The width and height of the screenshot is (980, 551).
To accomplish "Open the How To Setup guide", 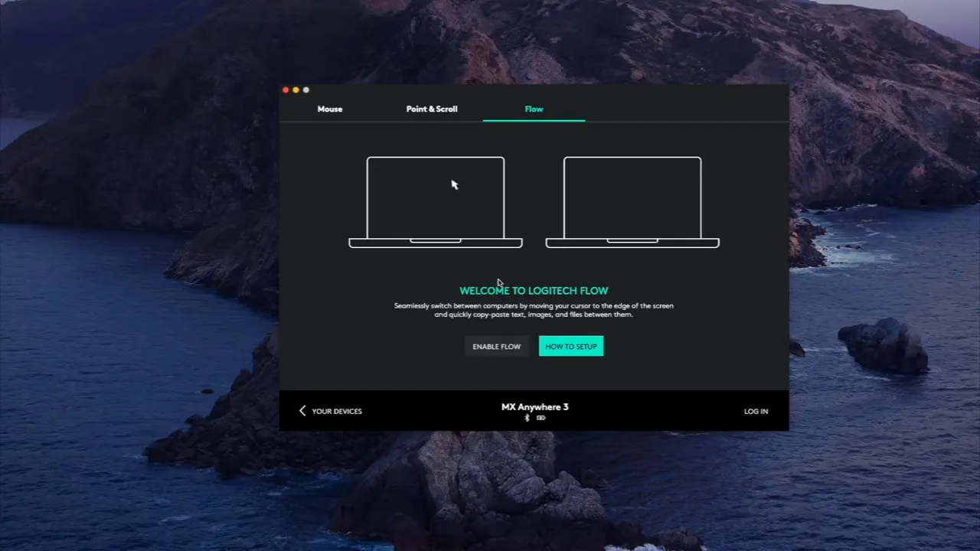I will tap(571, 346).
